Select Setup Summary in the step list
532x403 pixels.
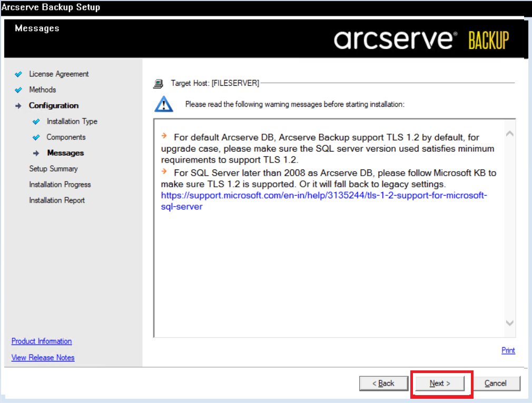[53, 169]
